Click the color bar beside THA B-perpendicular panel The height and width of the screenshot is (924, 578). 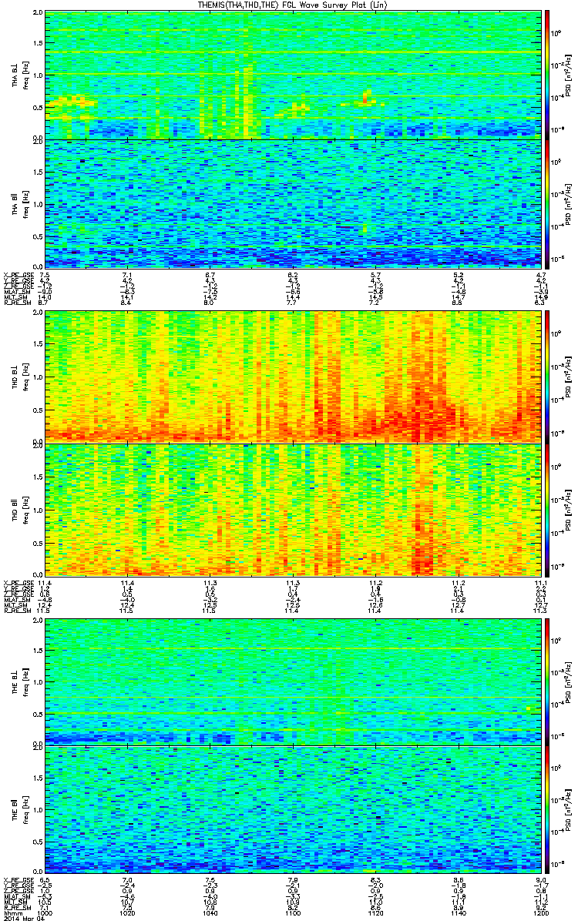(546, 75)
